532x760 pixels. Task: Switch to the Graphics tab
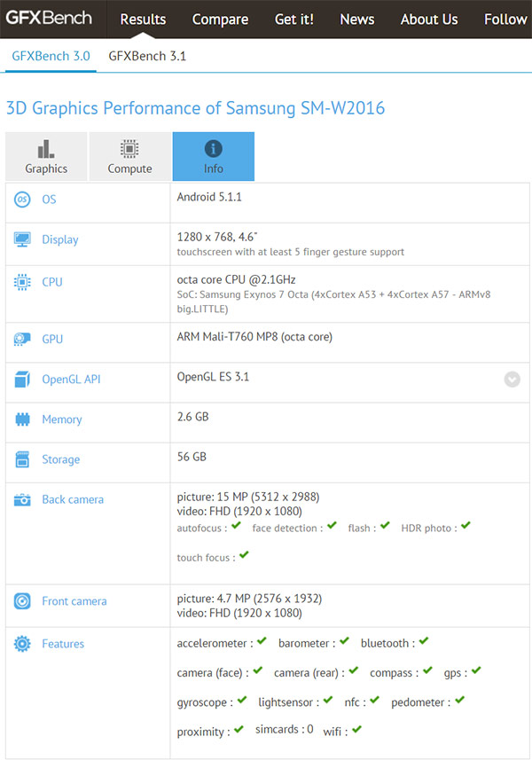(46, 157)
